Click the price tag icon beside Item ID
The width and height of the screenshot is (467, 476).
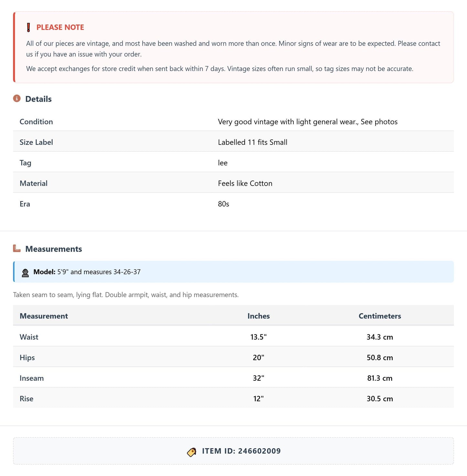192,452
